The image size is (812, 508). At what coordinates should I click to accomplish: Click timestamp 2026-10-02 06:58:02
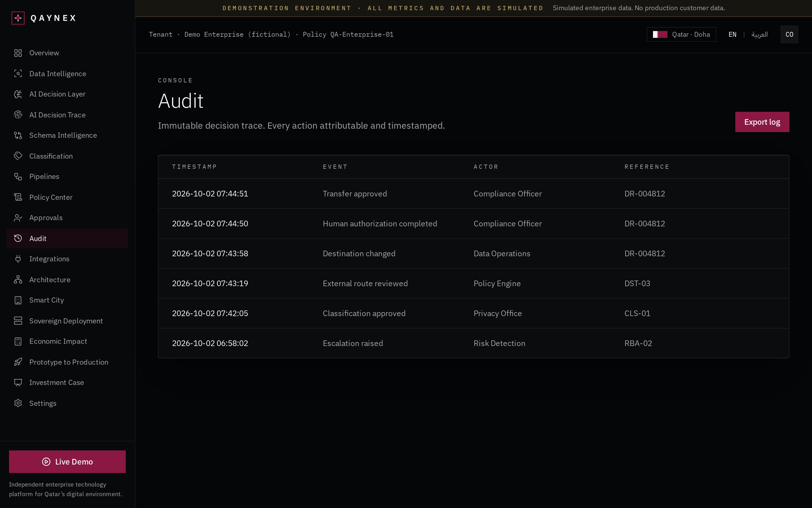(210, 343)
